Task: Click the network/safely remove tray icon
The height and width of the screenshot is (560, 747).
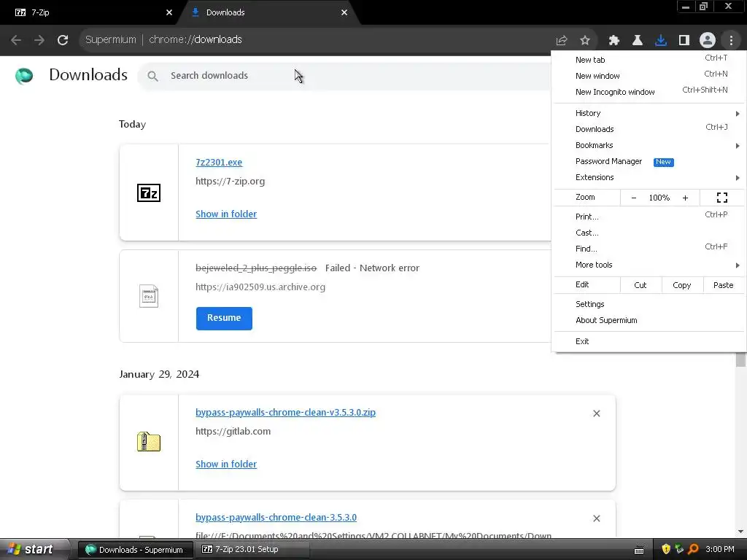Action: pyautogui.click(x=679, y=549)
